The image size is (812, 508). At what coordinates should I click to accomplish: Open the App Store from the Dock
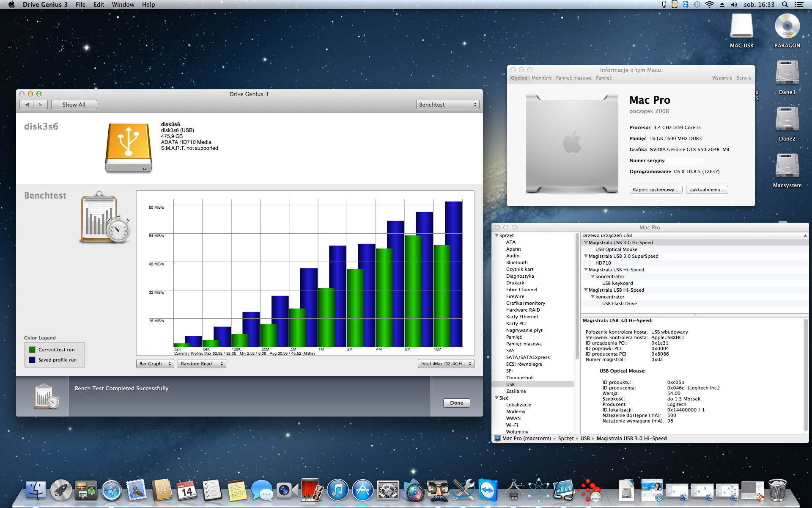(x=362, y=490)
